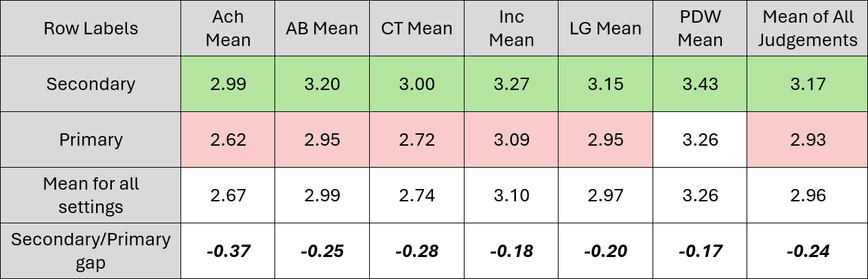868x279 pixels.
Task: Select the "Secondary/Primary gap" row label
Action: (x=91, y=250)
